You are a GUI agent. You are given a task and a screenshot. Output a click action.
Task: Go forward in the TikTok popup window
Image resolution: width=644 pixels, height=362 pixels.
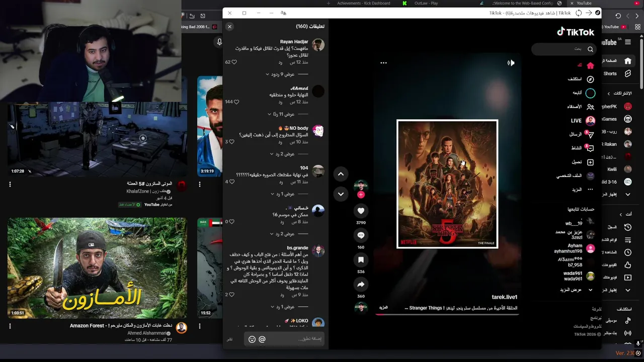pyautogui.click(x=588, y=13)
